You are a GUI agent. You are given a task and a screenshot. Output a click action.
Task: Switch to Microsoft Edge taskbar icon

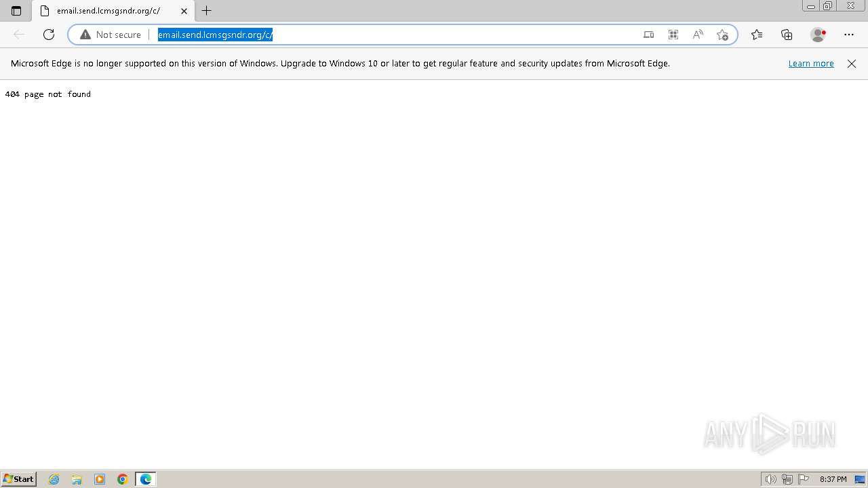(x=146, y=479)
